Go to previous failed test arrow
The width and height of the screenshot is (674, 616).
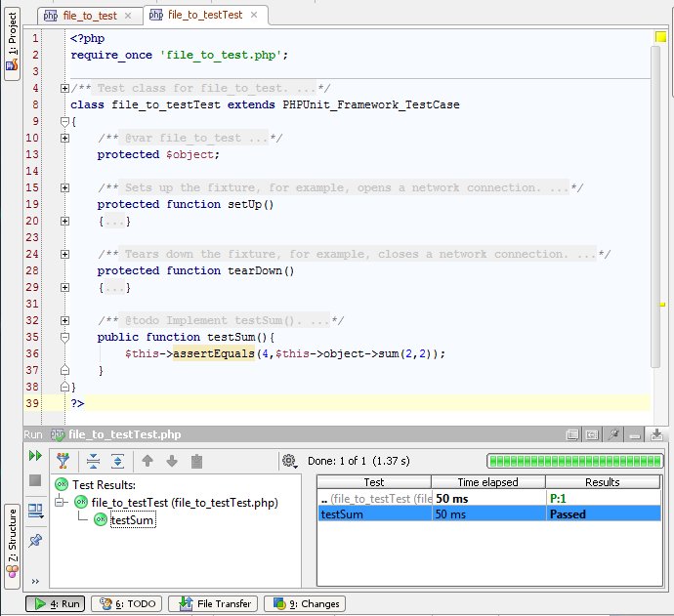click(x=148, y=462)
